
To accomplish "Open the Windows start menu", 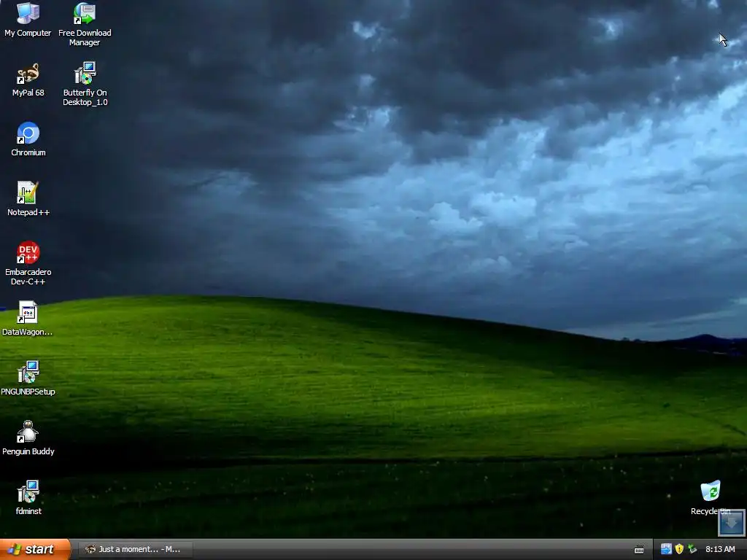I will (35, 549).
